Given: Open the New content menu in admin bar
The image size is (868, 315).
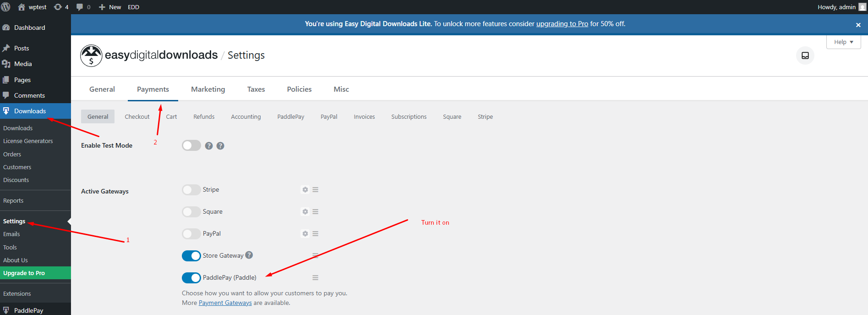Looking at the screenshot, I should pos(110,7).
